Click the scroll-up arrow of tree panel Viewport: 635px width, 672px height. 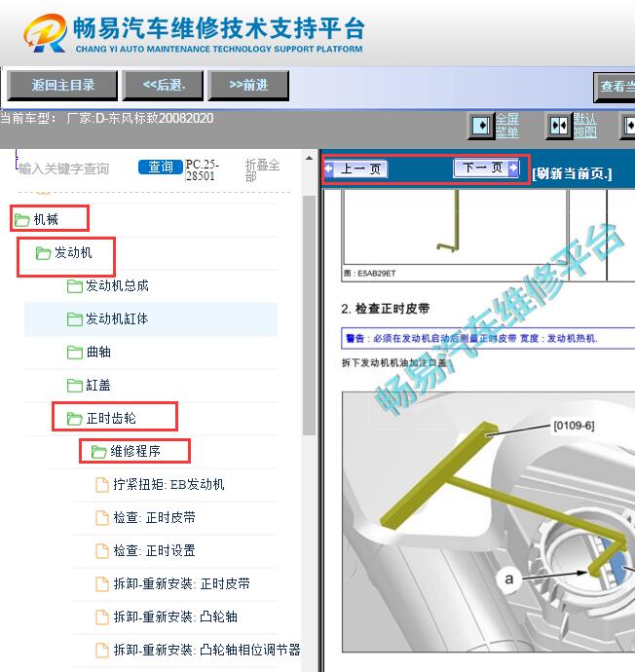pyautogui.click(x=309, y=158)
